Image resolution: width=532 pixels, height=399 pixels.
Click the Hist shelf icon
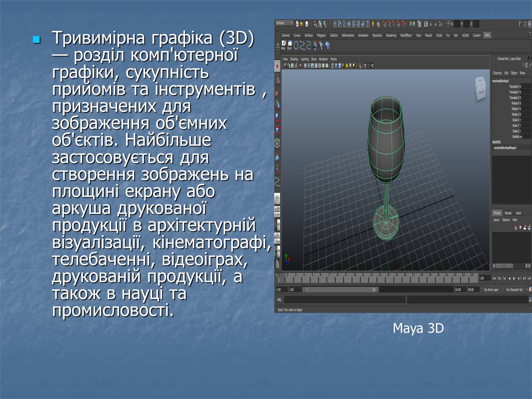[283, 45]
